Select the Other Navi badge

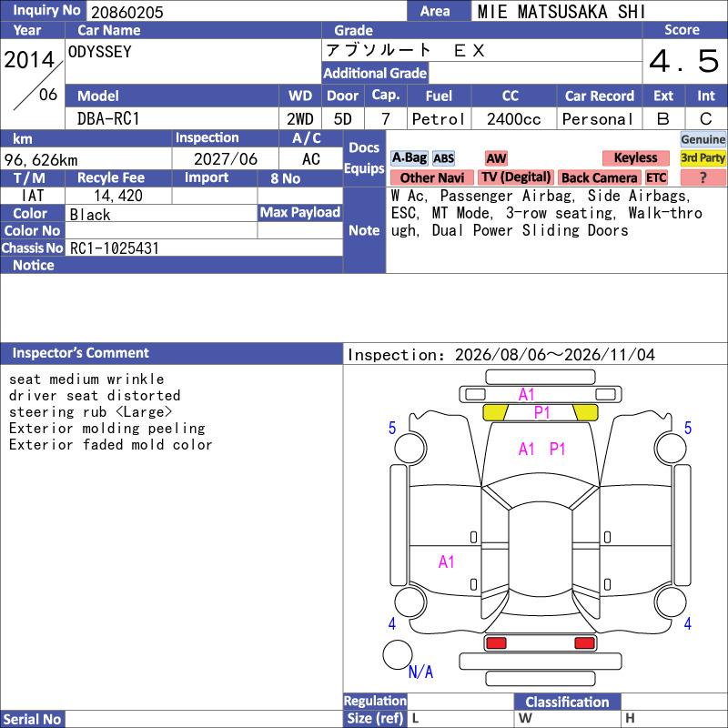pyautogui.click(x=431, y=177)
